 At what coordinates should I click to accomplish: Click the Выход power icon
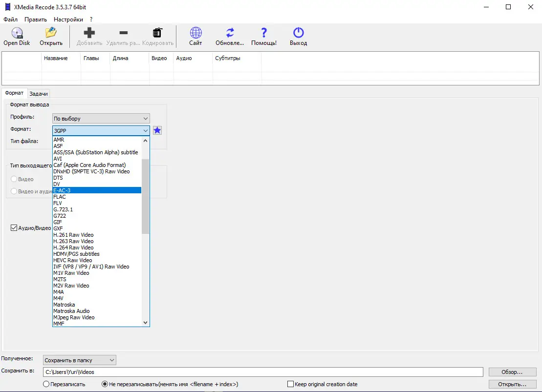298,33
